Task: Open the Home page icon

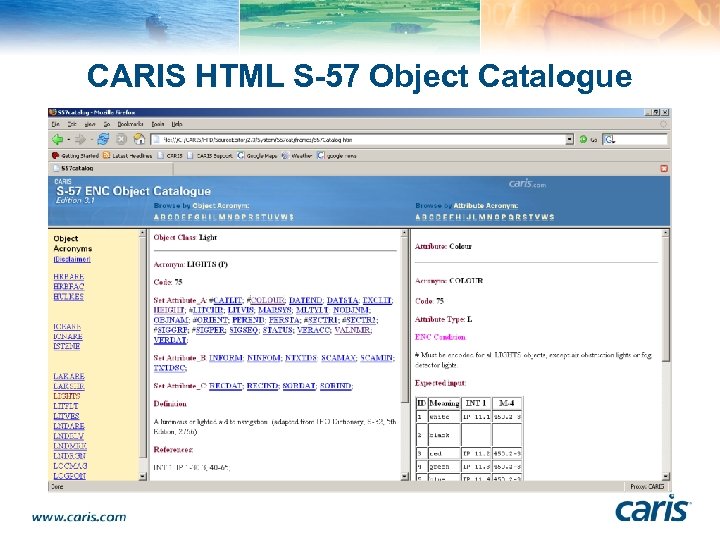Action: click(x=139, y=139)
